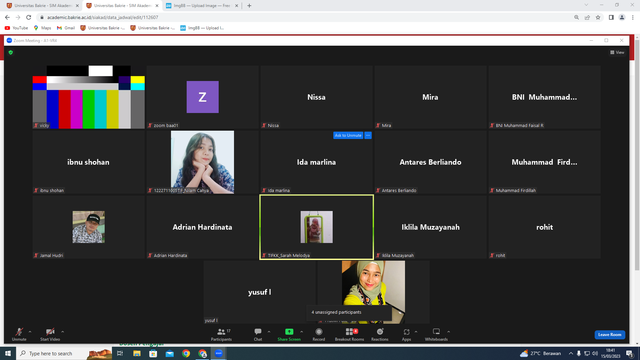
Task: Switch to second Universitas Bakrie browser tab
Action: (x=121, y=6)
